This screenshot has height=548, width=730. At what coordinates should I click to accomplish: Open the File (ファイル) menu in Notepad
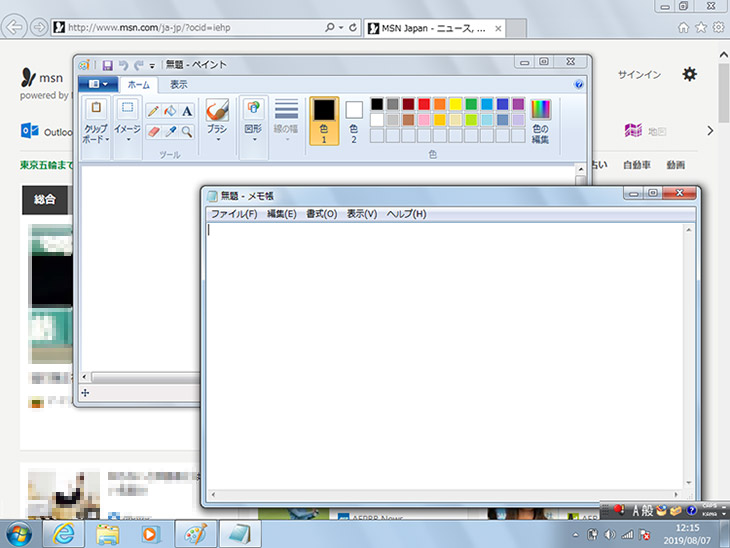coord(234,214)
